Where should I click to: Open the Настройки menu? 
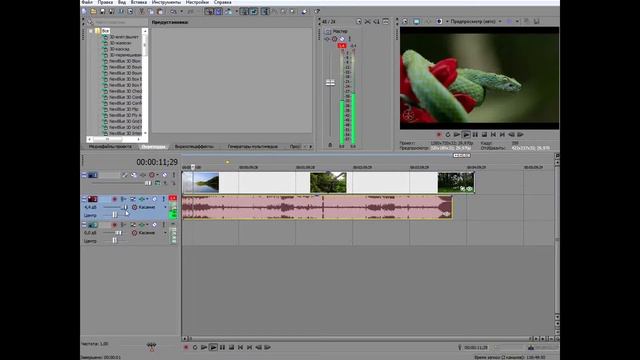(197, 2)
